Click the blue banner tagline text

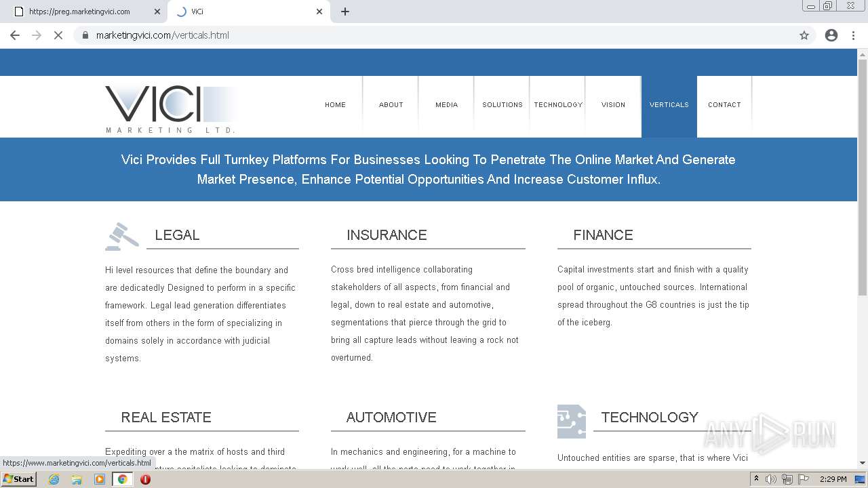coord(429,169)
